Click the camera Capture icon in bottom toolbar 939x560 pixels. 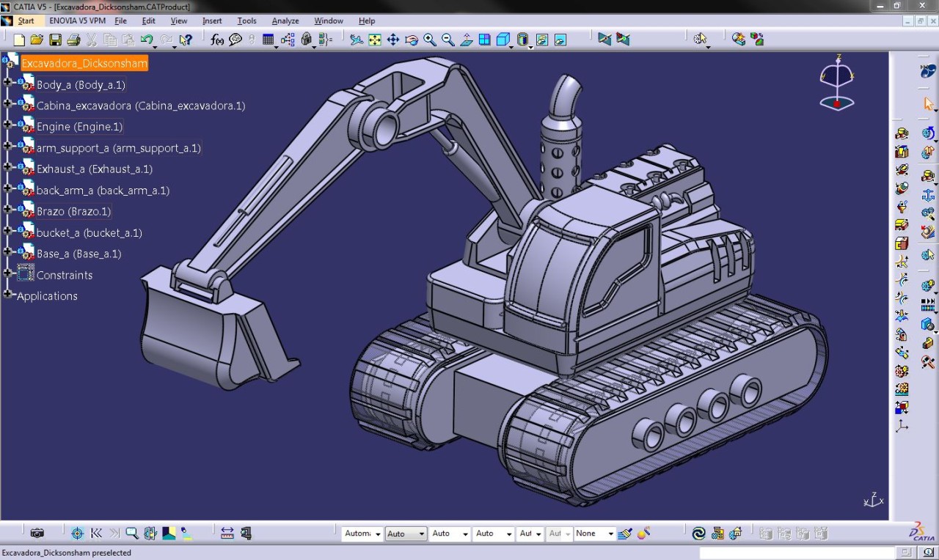pos(37,534)
